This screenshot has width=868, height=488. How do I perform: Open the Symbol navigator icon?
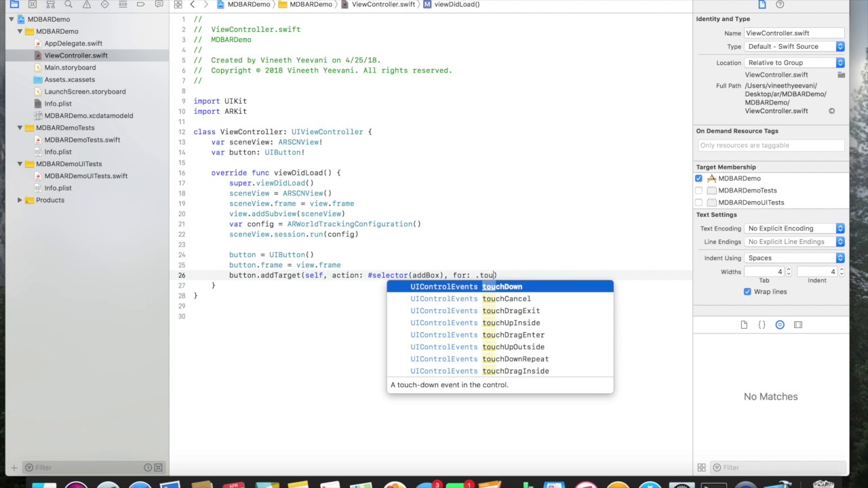50,4
